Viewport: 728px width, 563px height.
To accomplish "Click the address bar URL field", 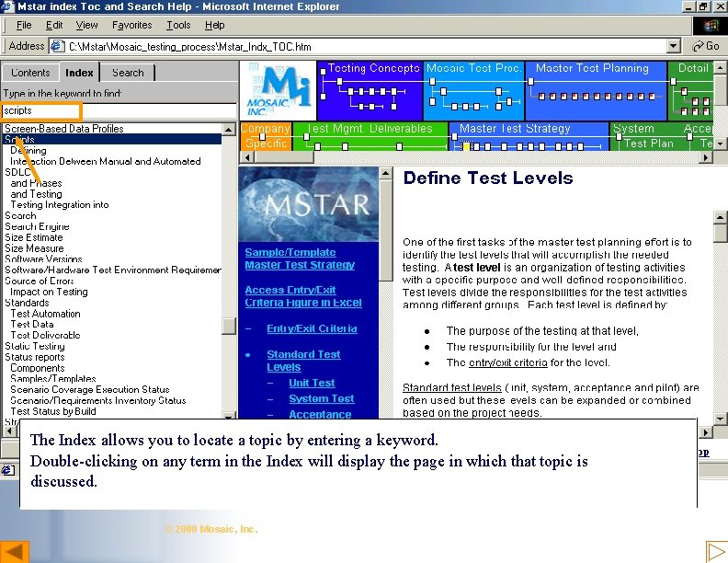I will [367, 46].
